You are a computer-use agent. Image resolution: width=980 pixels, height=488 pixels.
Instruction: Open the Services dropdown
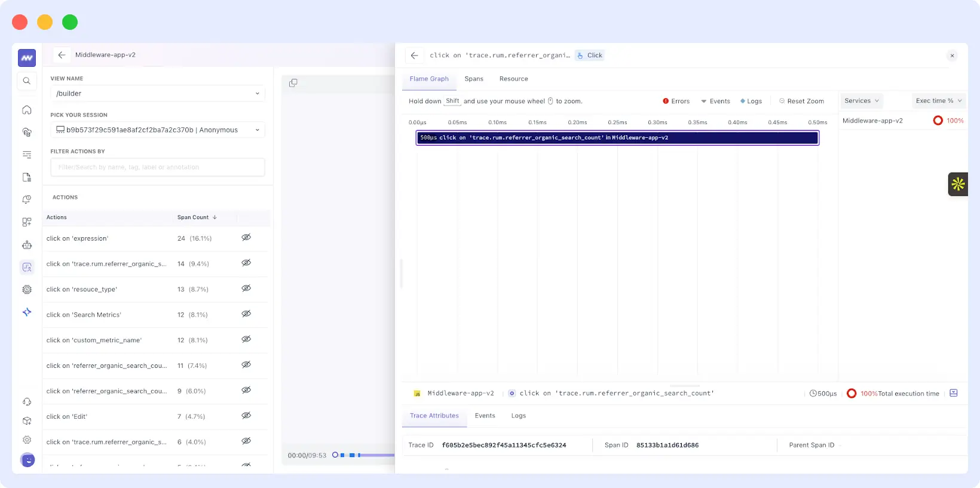pos(861,101)
